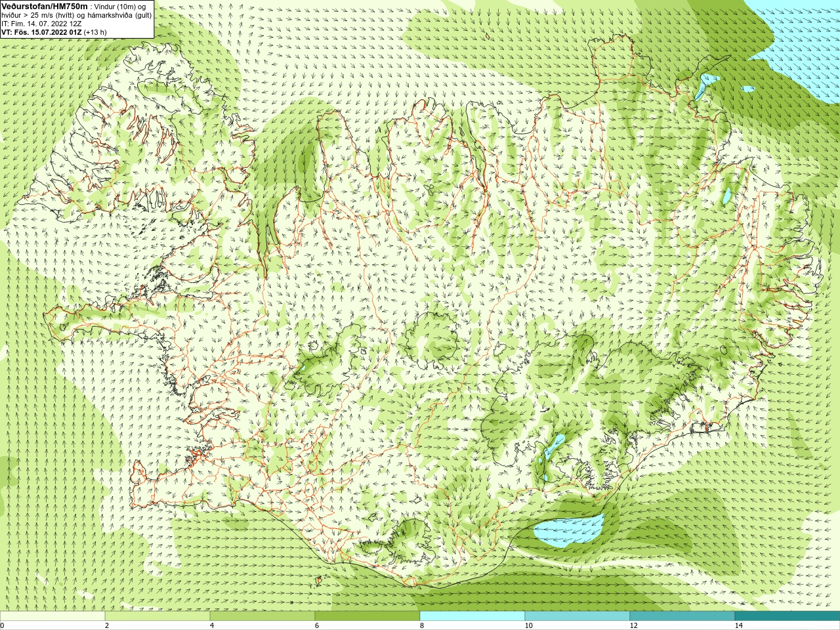This screenshot has width=840, height=630.
Task: Select the pale yellow 0–2 legend swatch
Action: [x=52, y=616]
